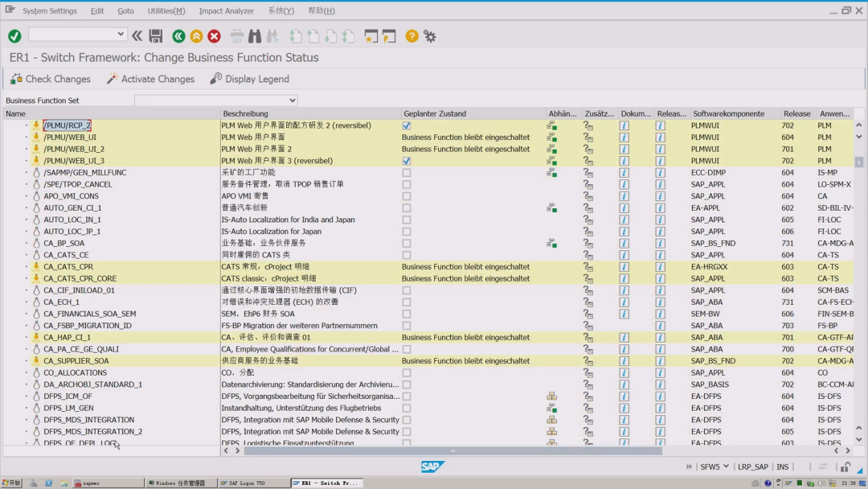Go back with the green Back icon
Screen dimensions: 868x489
click(178, 36)
